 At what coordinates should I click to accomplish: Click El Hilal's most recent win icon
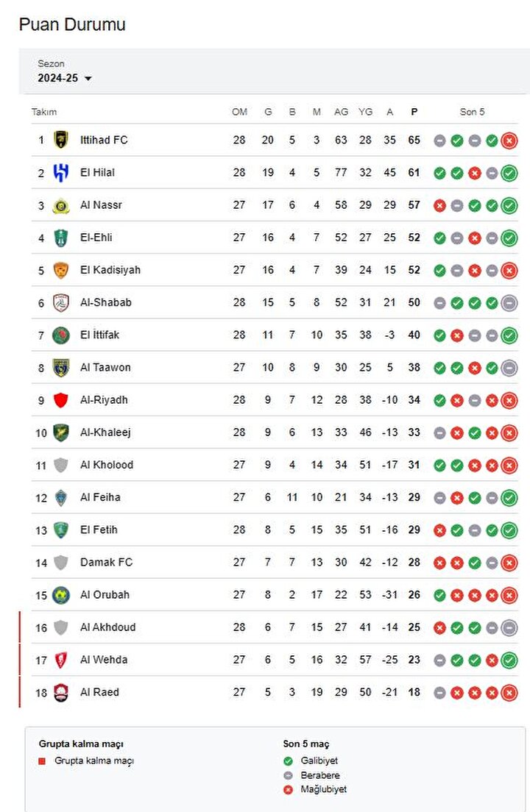(509, 173)
